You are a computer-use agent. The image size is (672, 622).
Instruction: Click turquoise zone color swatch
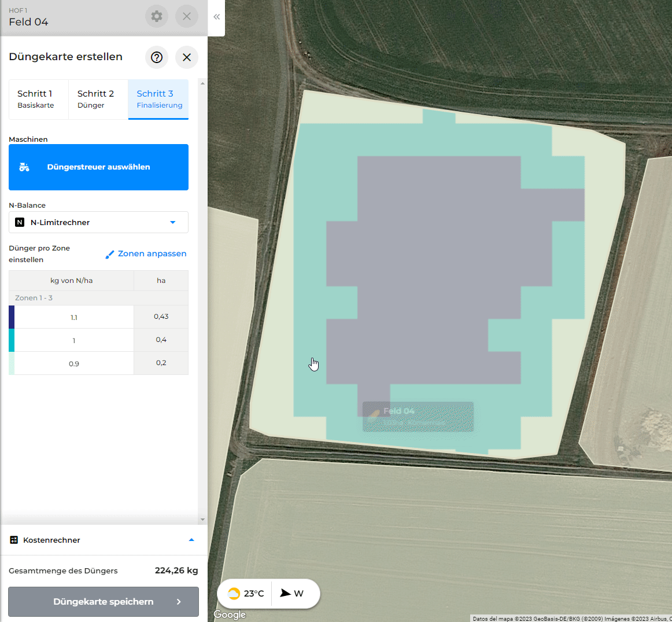[12, 340]
